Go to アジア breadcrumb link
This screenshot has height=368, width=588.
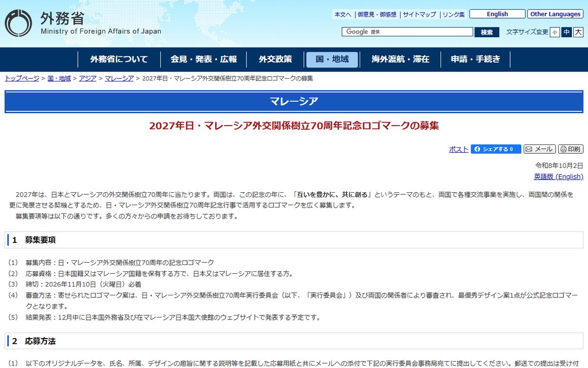(x=88, y=79)
